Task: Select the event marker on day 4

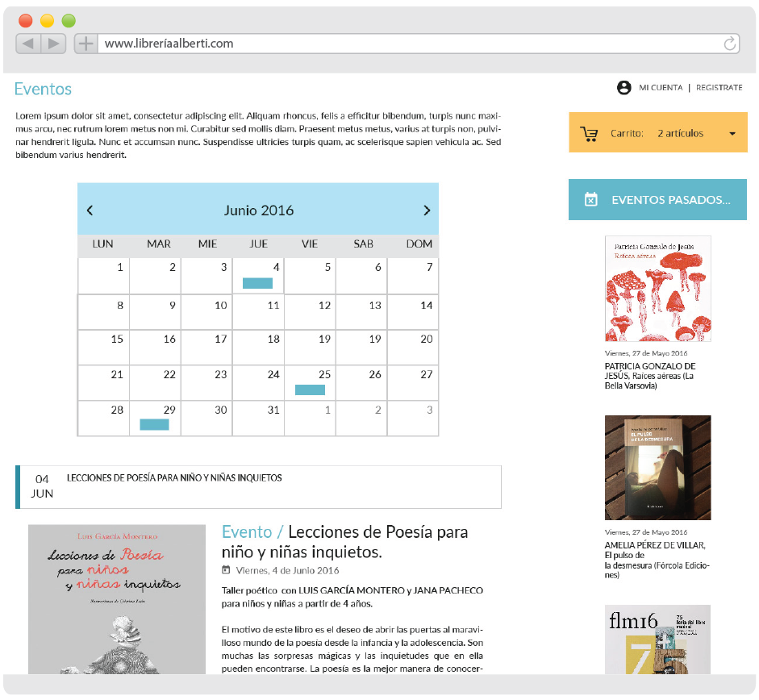Action: click(257, 283)
